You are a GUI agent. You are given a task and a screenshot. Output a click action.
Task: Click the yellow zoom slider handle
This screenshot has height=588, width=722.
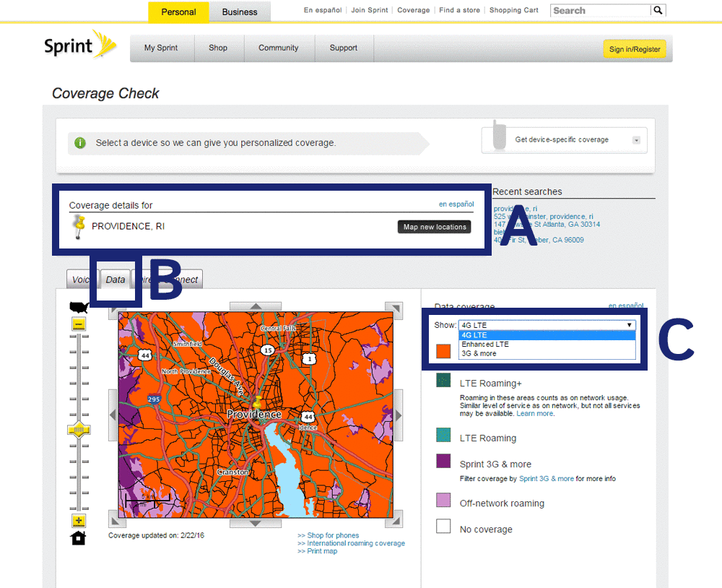(79, 430)
